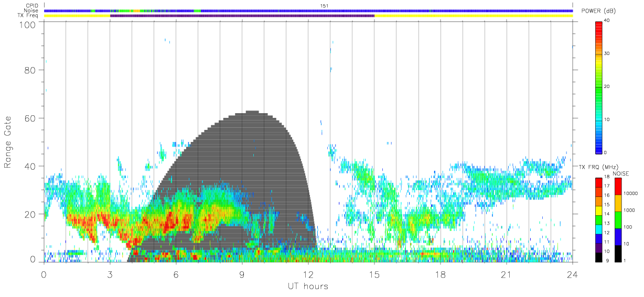Click the 80 tick on Range Gate axis
This screenshot has height=297, width=644.
pos(30,70)
